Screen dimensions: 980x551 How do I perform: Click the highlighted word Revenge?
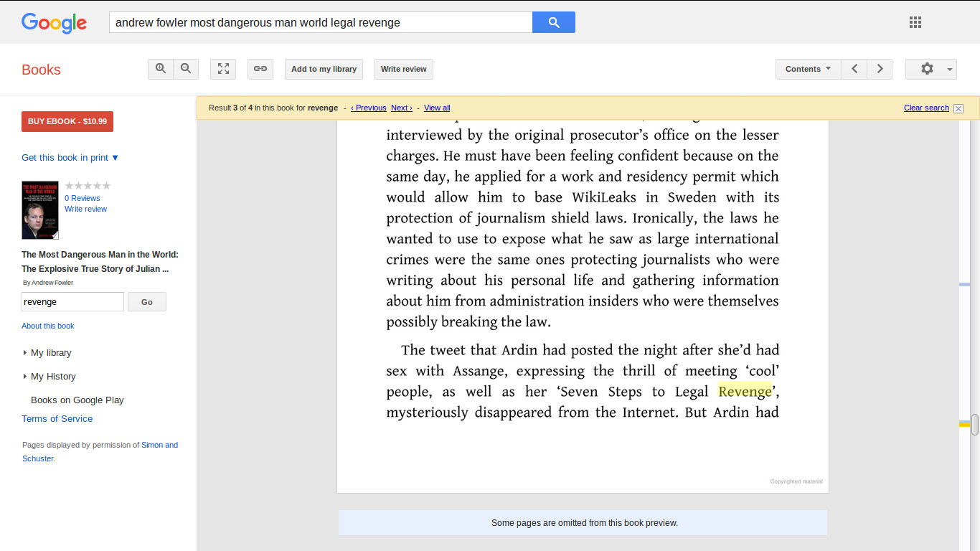[x=745, y=391]
